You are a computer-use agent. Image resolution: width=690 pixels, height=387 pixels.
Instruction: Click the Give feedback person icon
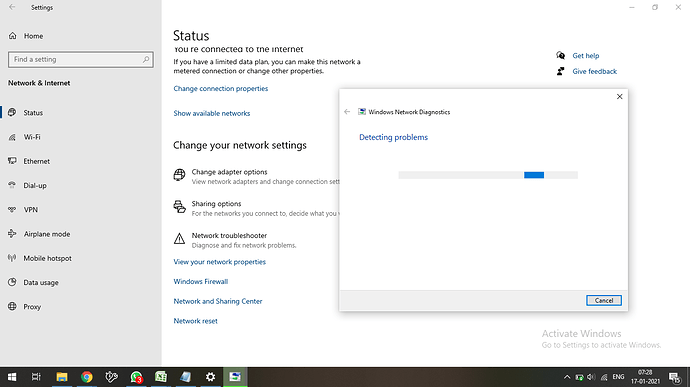[560, 71]
